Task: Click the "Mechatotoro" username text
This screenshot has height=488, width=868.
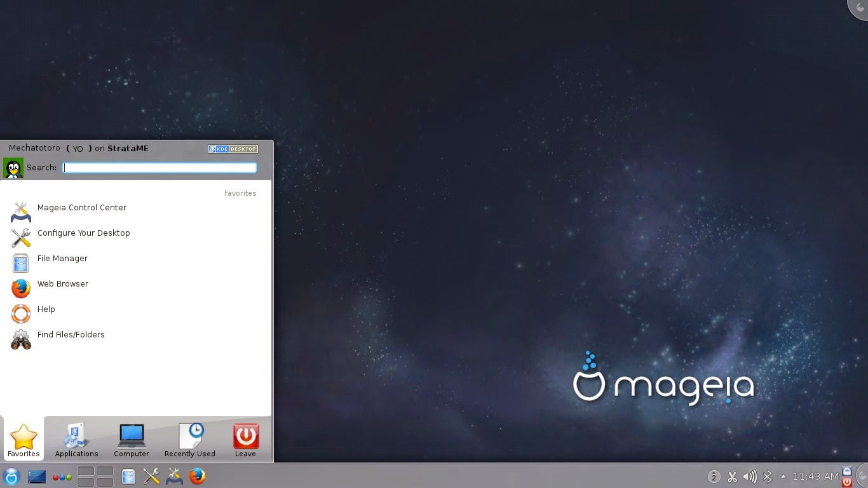Action: (x=34, y=148)
